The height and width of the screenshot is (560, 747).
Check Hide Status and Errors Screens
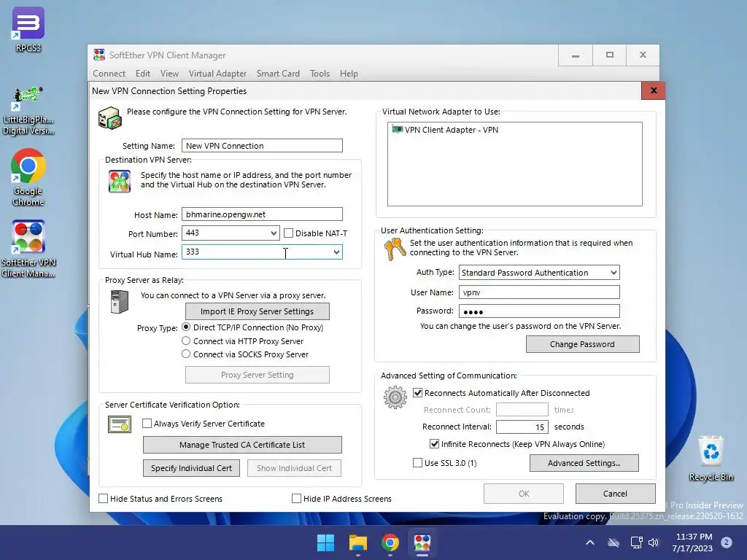(x=103, y=499)
